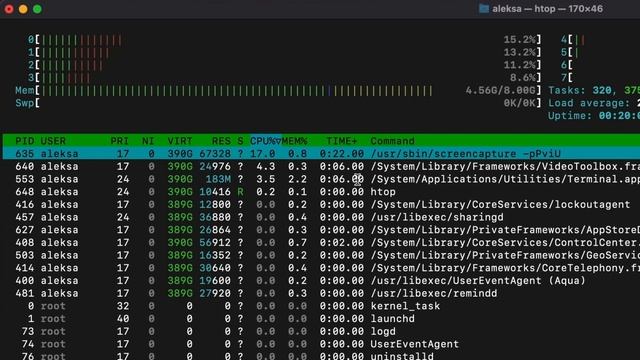Click the '183M' RES value
Screen dimensions: 640x360
pos(218,179)
